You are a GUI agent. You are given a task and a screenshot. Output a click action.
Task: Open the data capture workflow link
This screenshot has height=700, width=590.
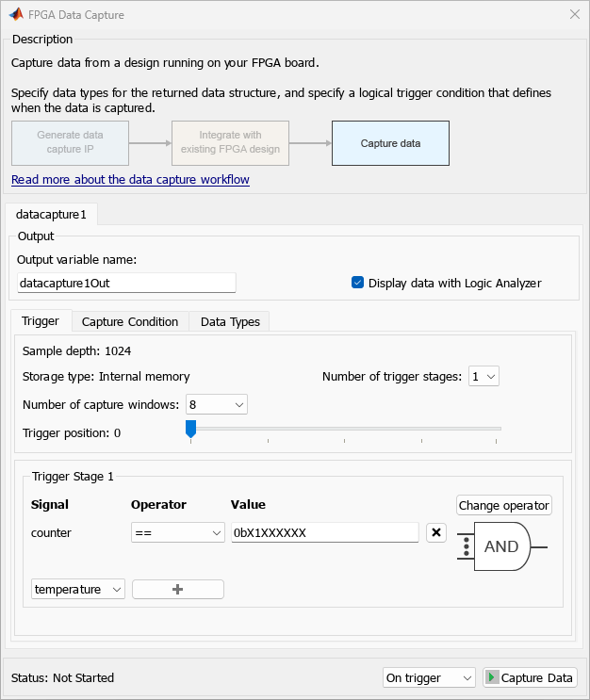click(x=130, y=180)
